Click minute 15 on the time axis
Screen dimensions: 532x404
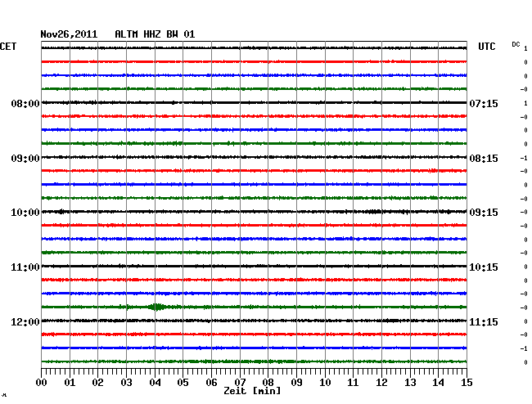pyautogui.click(x=467, y=383)
